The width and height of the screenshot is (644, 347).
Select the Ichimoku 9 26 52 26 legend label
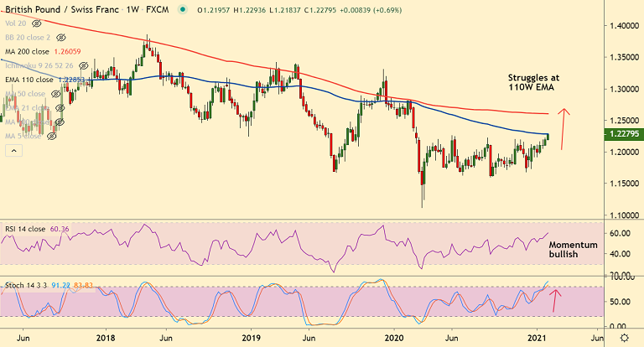click(x=39, y=65)
